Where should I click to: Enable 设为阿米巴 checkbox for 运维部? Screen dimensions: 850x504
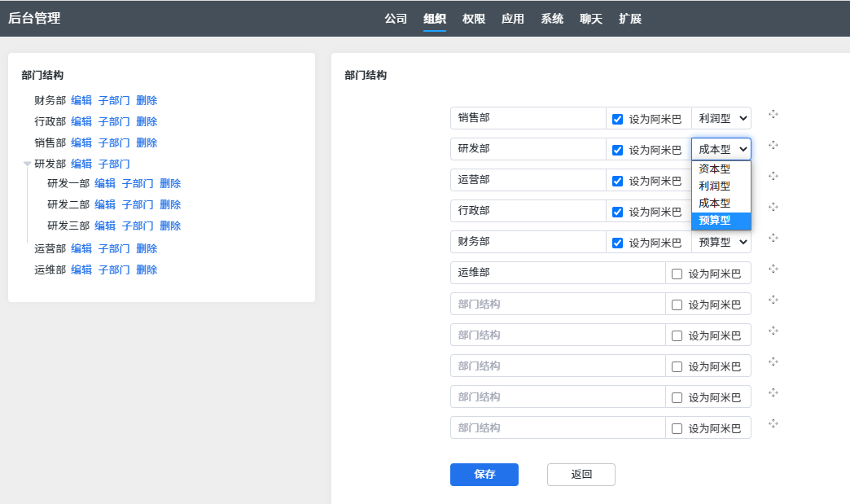click(x=677, y=274)
